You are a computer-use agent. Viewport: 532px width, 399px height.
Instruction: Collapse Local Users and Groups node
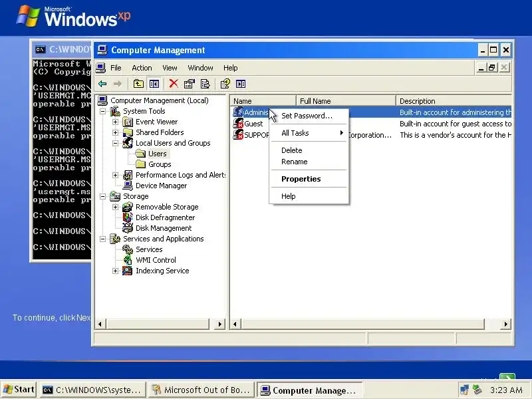pos(115,143)
